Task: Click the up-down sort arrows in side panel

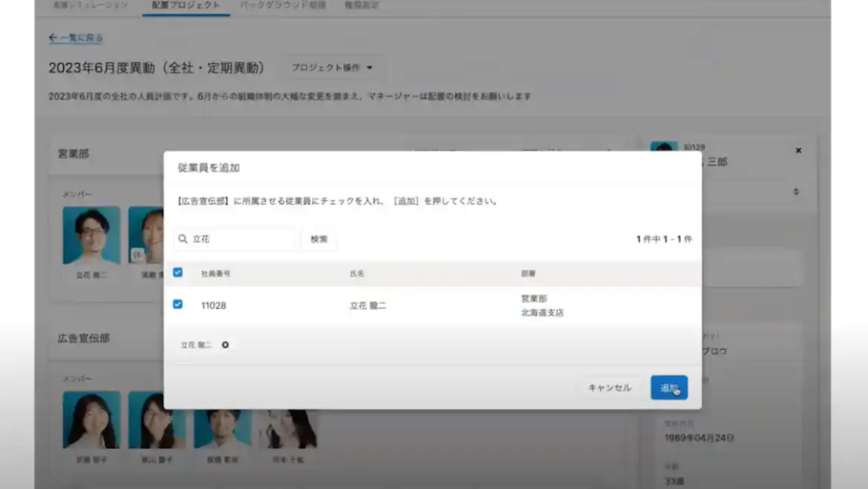Action: [796, 192]
